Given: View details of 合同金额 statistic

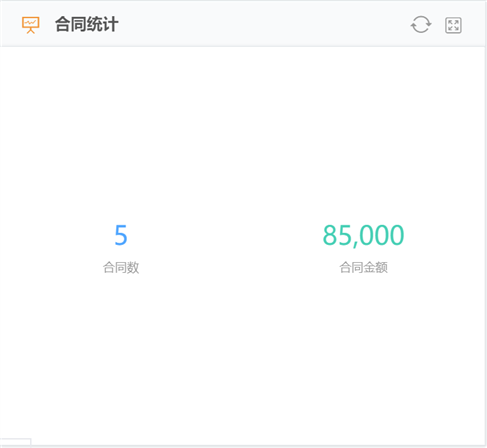Looking at the screenshot, I should point(363,249).
